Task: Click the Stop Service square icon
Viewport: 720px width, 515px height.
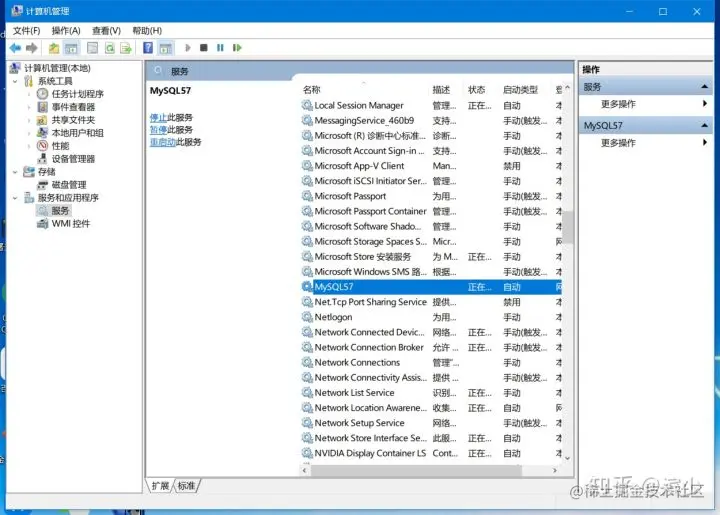Action: pos(204,48)
